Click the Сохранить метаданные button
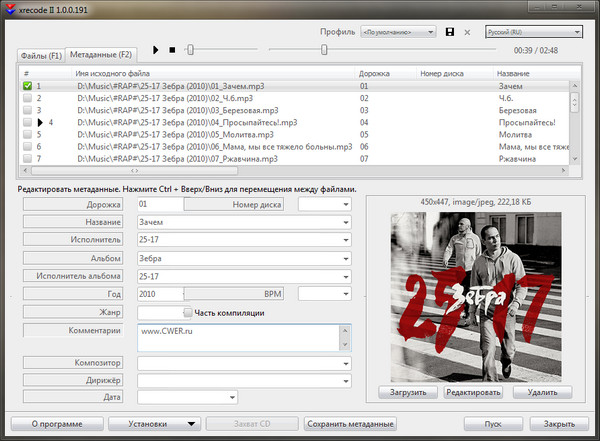 tap(351, 424)
